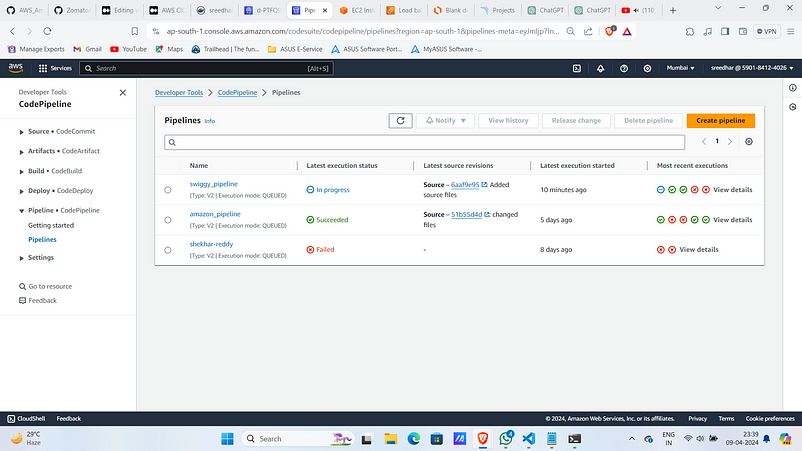Open the browser back arrow

[13, 31]
